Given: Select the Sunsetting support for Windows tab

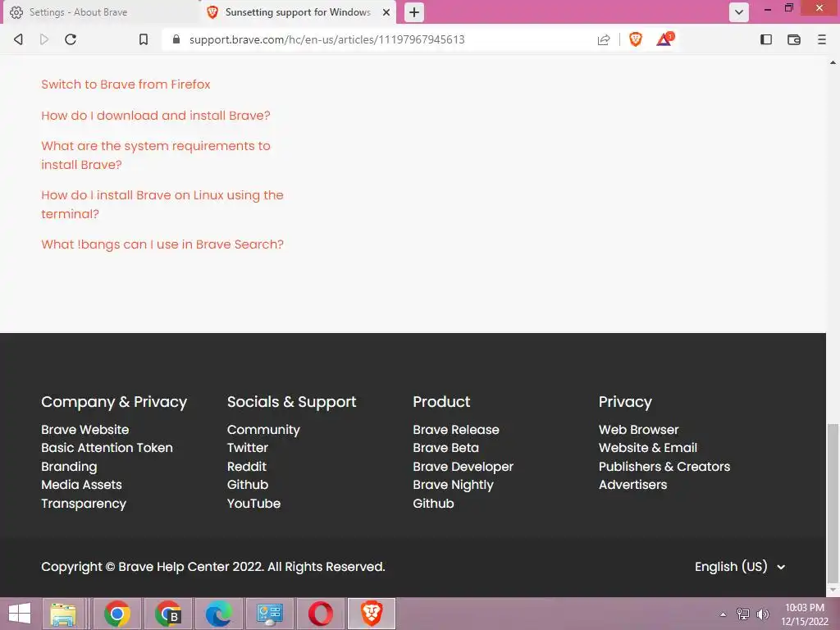Looking at the screenshot, I should tap(297, 12).
